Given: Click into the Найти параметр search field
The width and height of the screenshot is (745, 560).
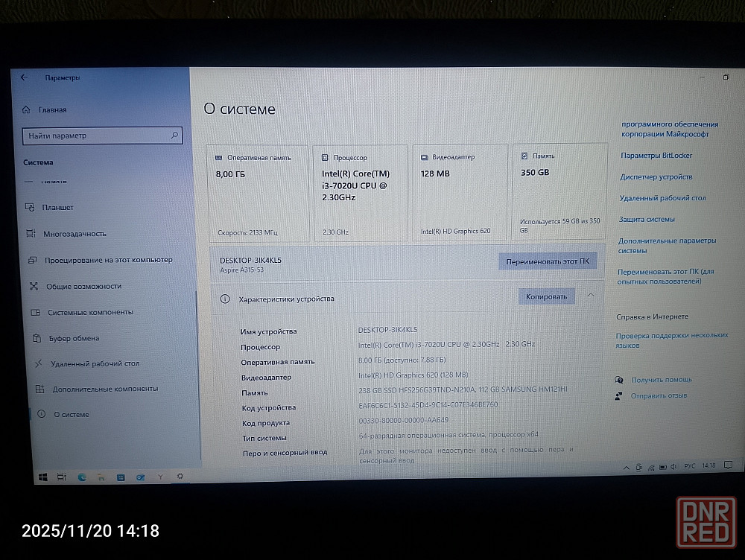Looking at the screenshot, I should tap(97, 136).
